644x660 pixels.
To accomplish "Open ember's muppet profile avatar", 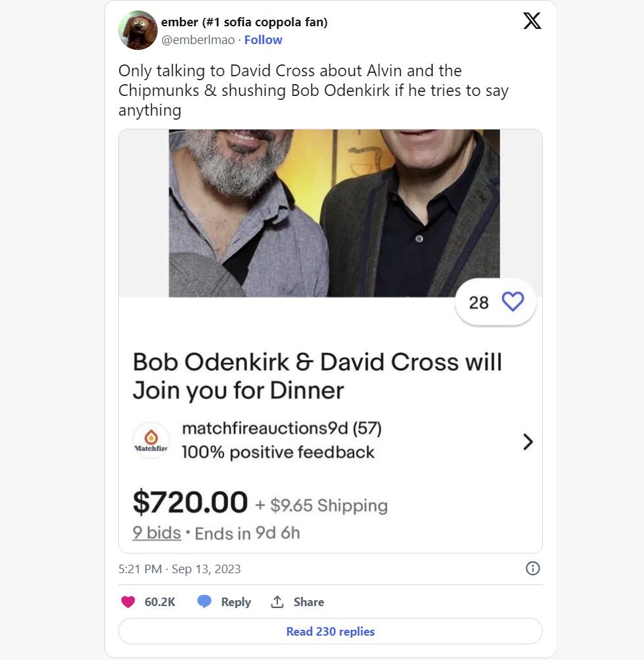I will tap(138, 30).
